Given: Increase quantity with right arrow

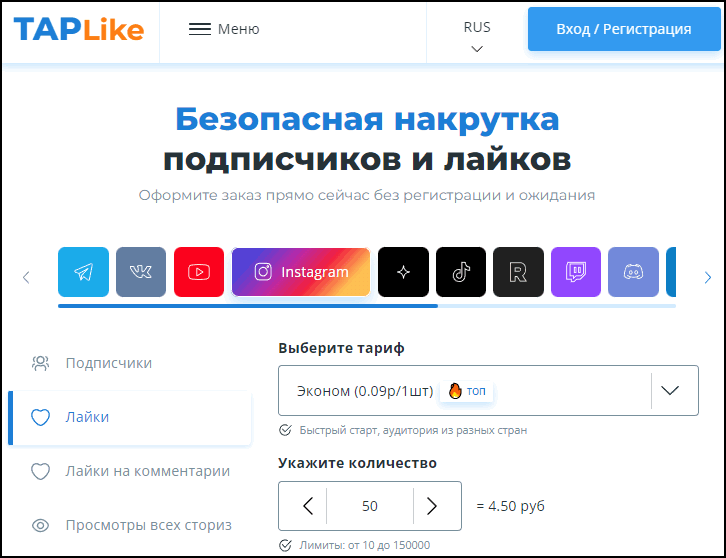Looking at the screenshot, I should (x=432, y=506).
